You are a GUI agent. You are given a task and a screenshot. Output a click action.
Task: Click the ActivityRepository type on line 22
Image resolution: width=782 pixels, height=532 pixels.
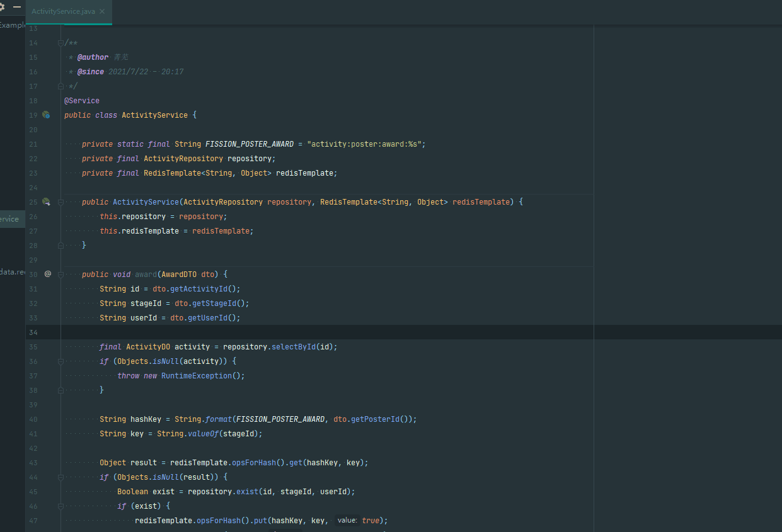183,159
